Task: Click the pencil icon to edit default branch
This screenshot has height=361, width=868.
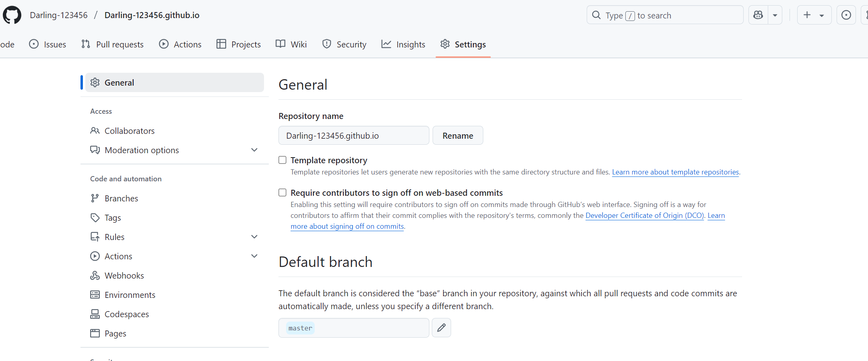Action: (441, 328)
